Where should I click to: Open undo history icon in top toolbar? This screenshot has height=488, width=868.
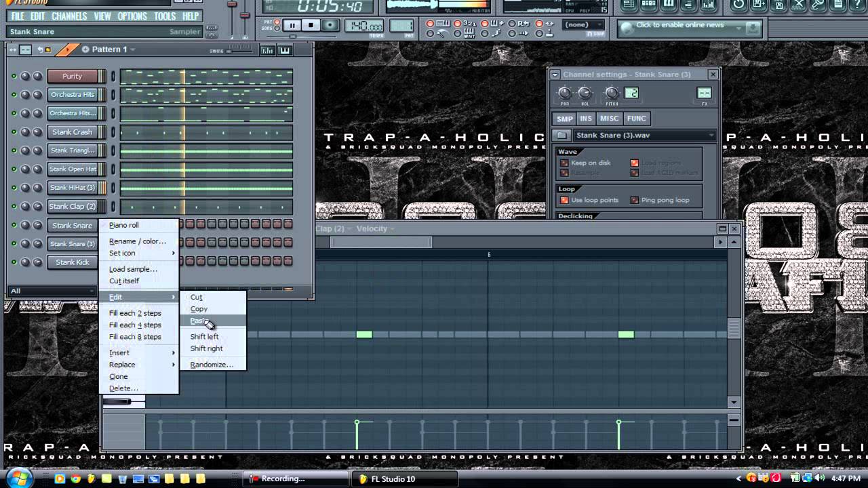(738, 5)
